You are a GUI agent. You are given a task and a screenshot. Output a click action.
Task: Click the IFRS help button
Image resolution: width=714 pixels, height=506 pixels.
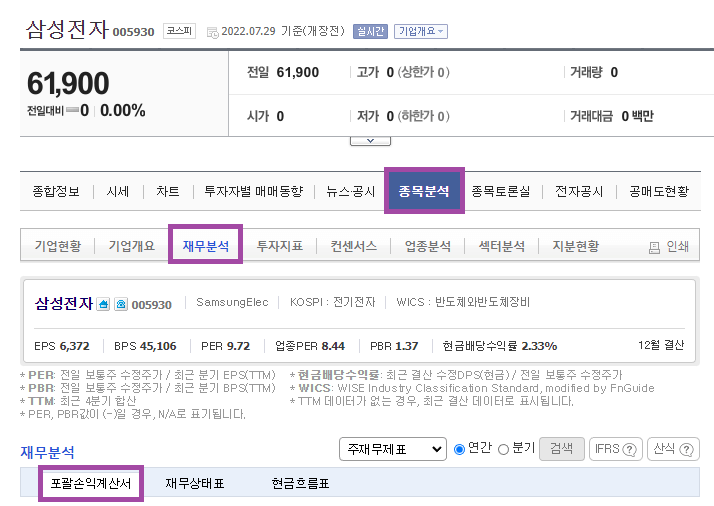(x=616, y=449)
